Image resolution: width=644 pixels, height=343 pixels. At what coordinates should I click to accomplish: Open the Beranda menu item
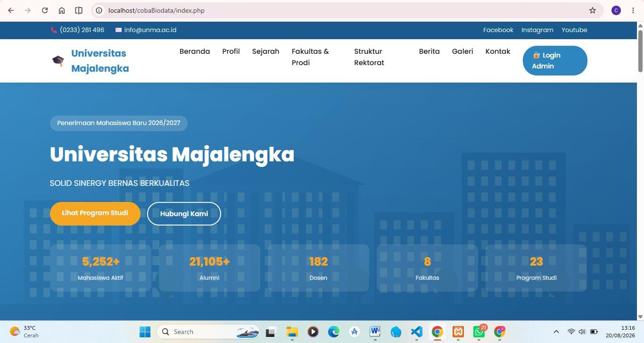(x=195, y=51)
